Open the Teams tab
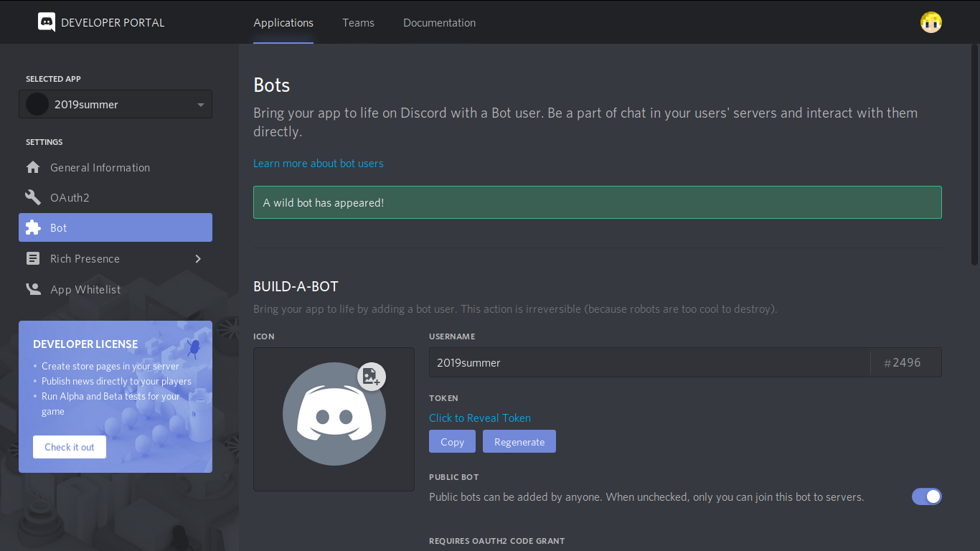The image size is (980, 551). 358,22
